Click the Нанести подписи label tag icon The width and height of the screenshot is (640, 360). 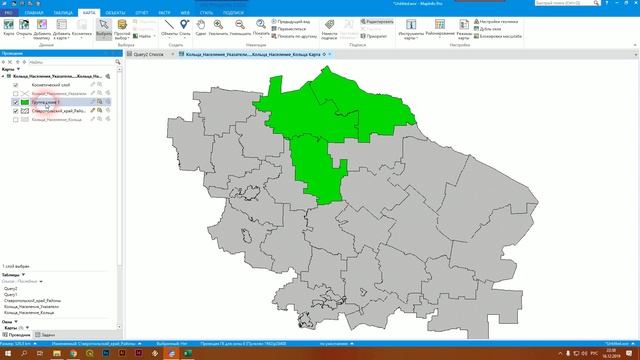329,25
